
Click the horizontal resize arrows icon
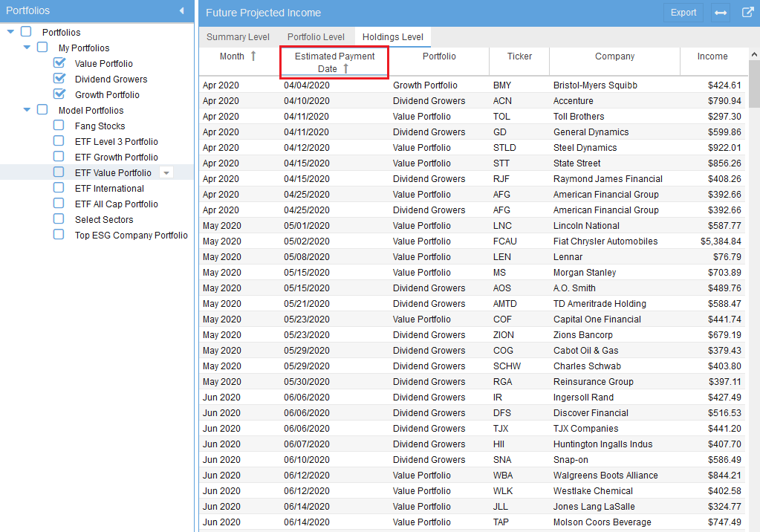[x=719, y=13]
